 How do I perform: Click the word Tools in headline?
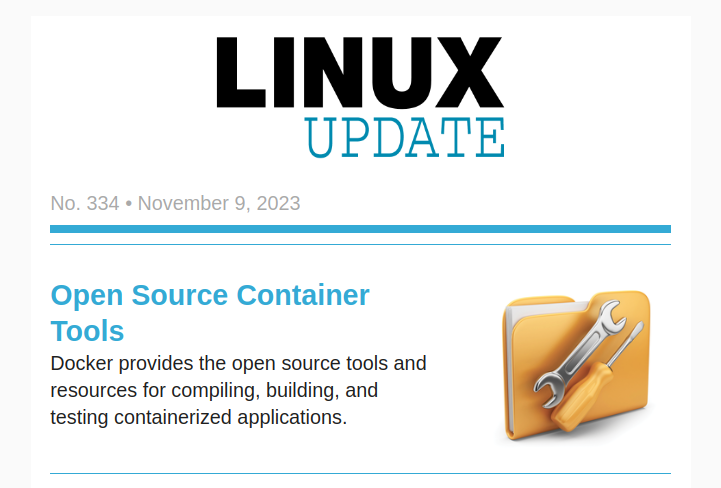coord(88,331)
